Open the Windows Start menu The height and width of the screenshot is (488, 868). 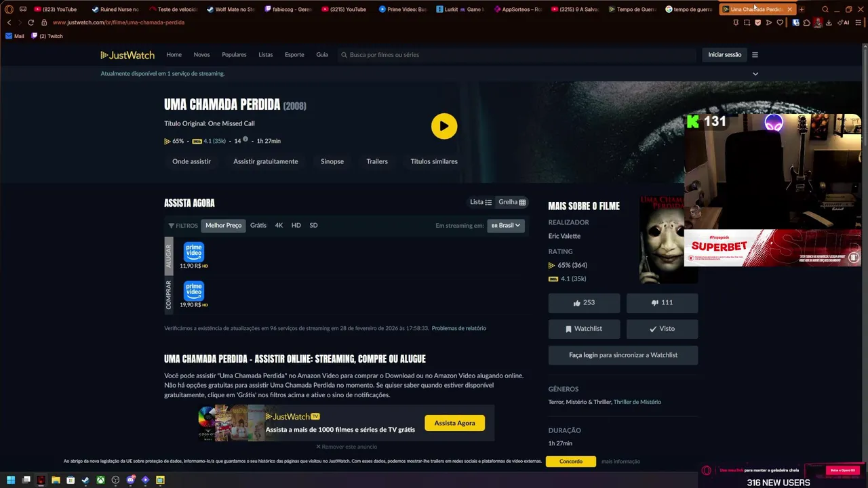point(12,481)
